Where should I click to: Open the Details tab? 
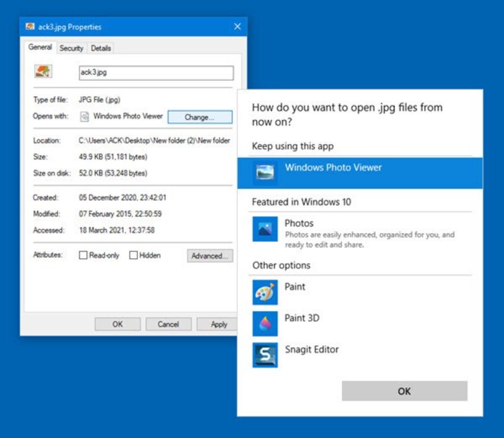coord(101,48)
